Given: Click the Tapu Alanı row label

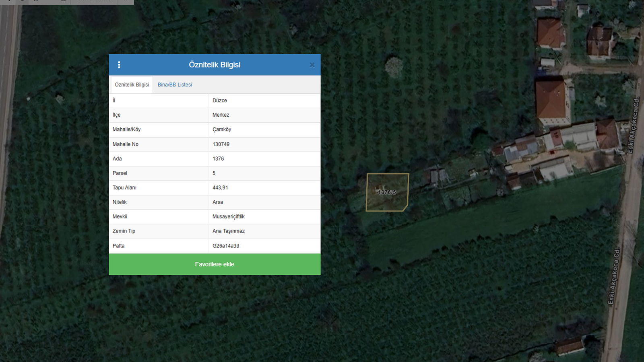Looking at the screenshot, I should (x=124, y=188).
